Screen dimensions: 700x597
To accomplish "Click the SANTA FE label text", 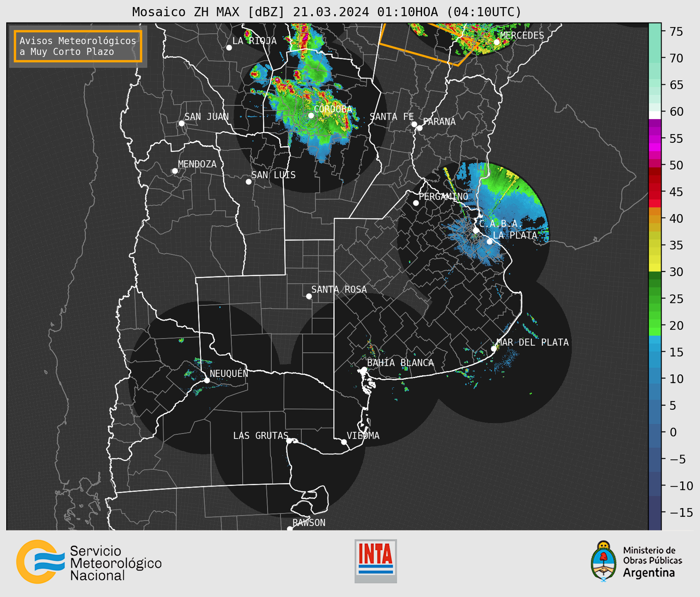I will pyautogui.click(x=392, y=117).
